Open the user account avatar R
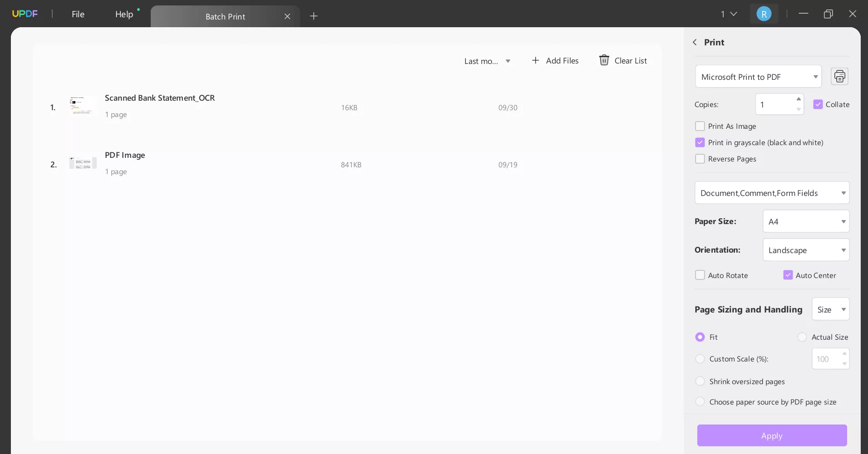The width and height of the screenshot is (868, 454). point(764,14)
